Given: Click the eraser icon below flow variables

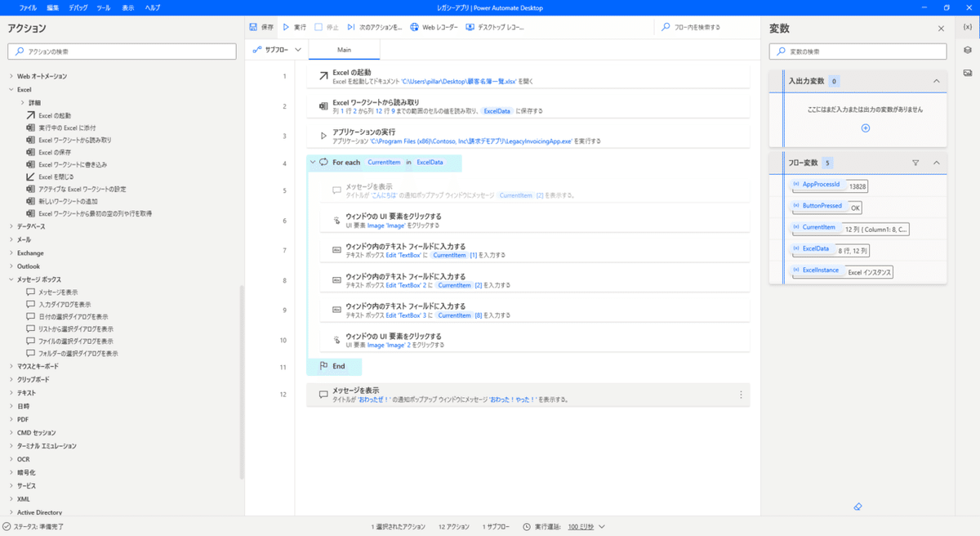Looking at the screenshot, I should point(857,506).
